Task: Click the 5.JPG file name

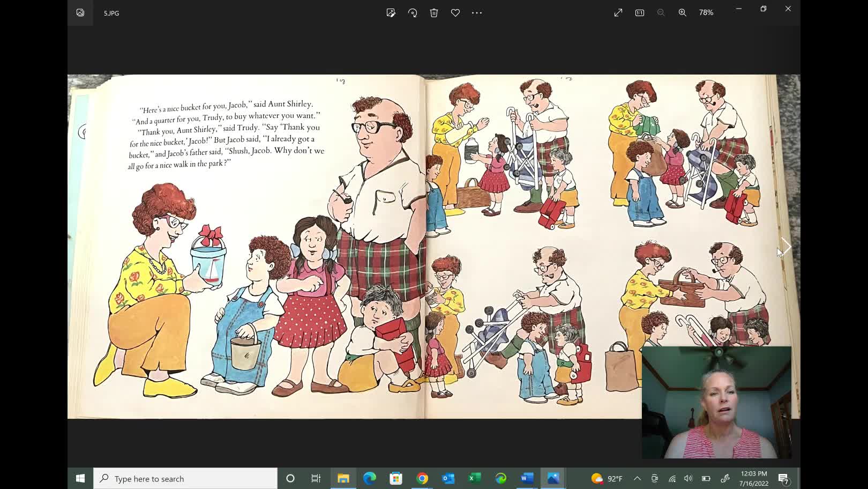Action: click(111, 13)
